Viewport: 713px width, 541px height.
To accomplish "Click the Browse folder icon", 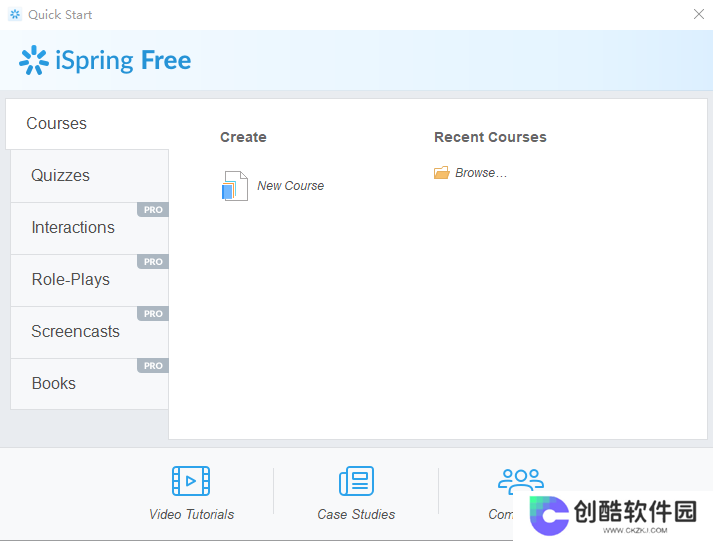I will click(442, 173).
